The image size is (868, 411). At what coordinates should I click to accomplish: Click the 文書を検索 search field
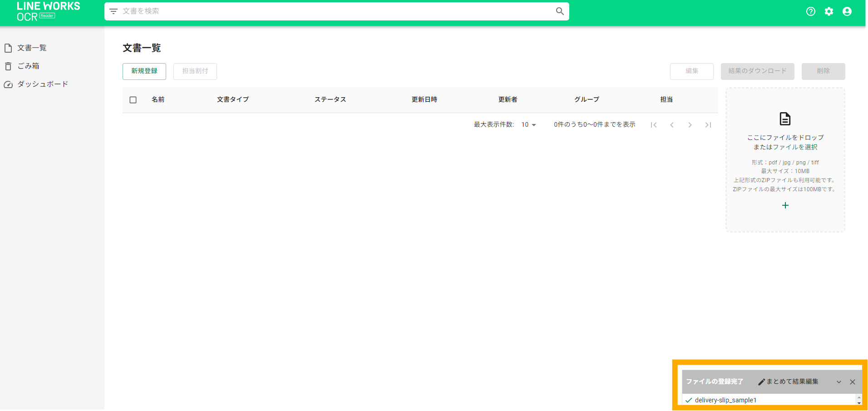[x=336, y=11]
